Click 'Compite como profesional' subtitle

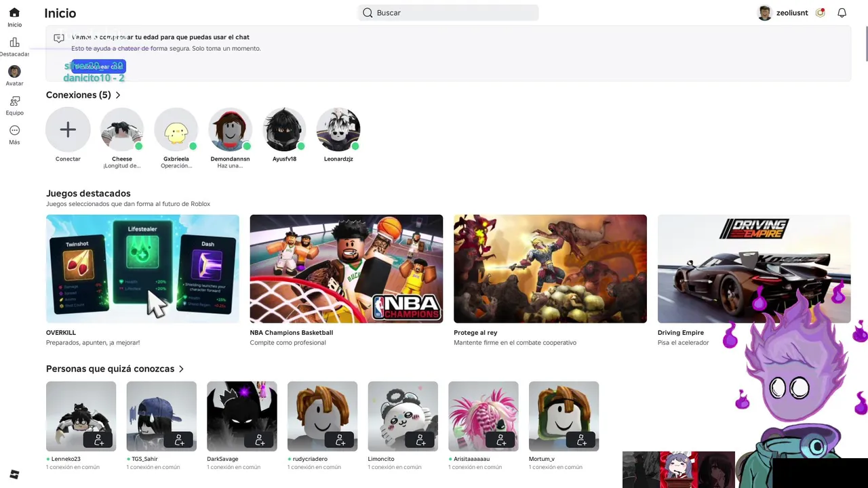pos(288,343)
